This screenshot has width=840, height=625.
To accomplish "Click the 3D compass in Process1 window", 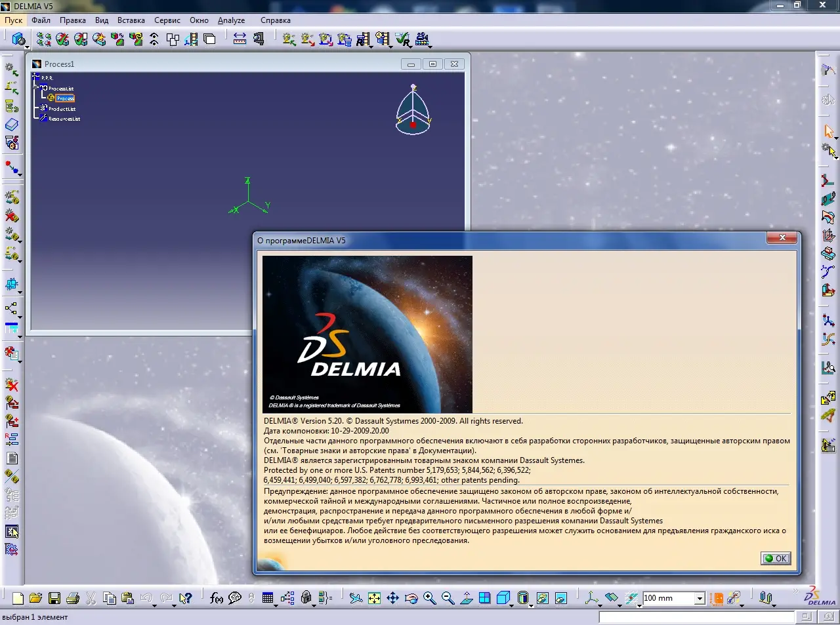I will [413, 110].
